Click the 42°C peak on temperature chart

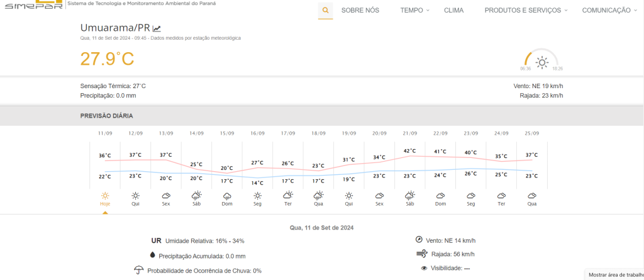click(x=410, y=152)
